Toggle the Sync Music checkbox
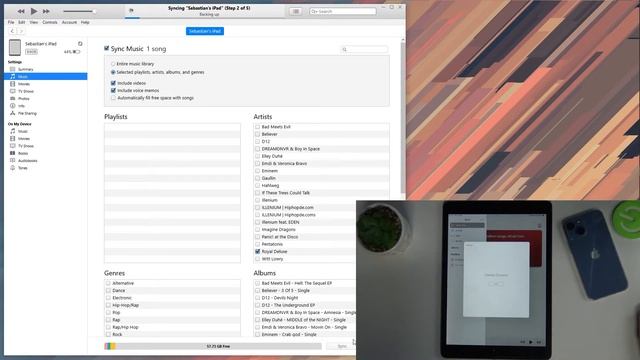Viewport: 640px width, 360px height. point(107,49)
